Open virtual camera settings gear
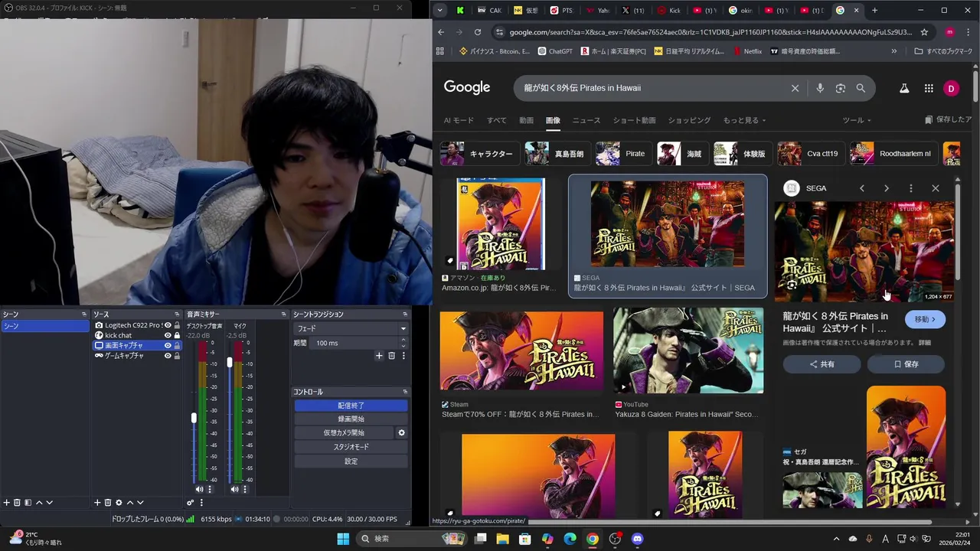Screen dimensions: 980x551 click(x=401, y=432)
